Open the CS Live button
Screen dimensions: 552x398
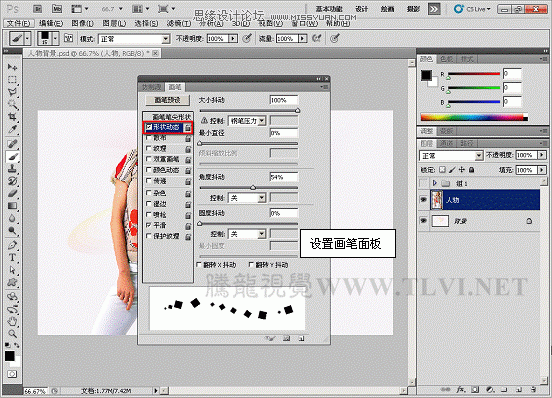tap(472, 9)
